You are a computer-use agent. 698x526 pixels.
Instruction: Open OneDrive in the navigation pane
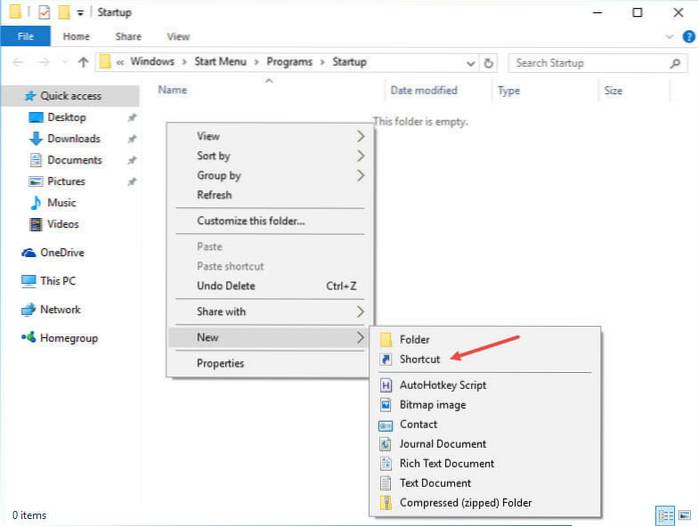coord(61,253)
